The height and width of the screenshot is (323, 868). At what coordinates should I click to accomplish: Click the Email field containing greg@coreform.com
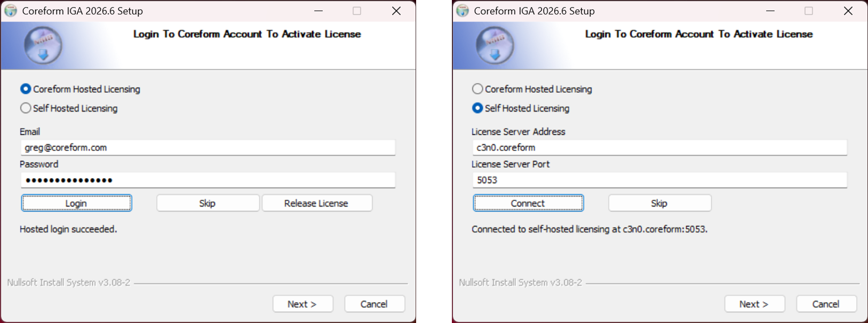[208, 148]
